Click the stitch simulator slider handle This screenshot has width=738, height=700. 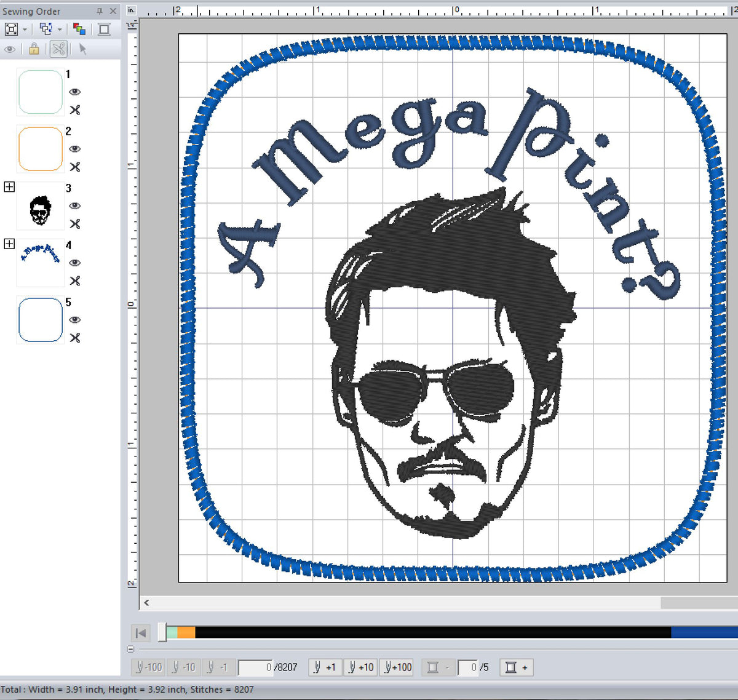coord(162,632)
